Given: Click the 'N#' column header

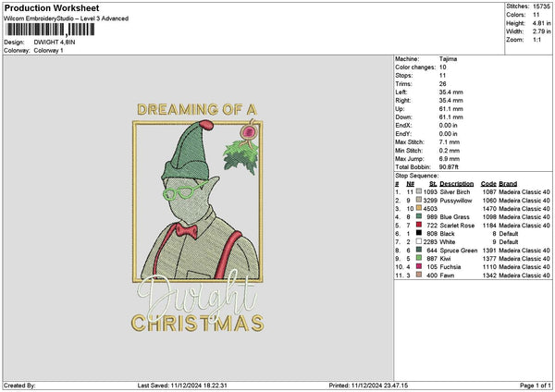Looking at the screenshot, I should pos(410,184).
